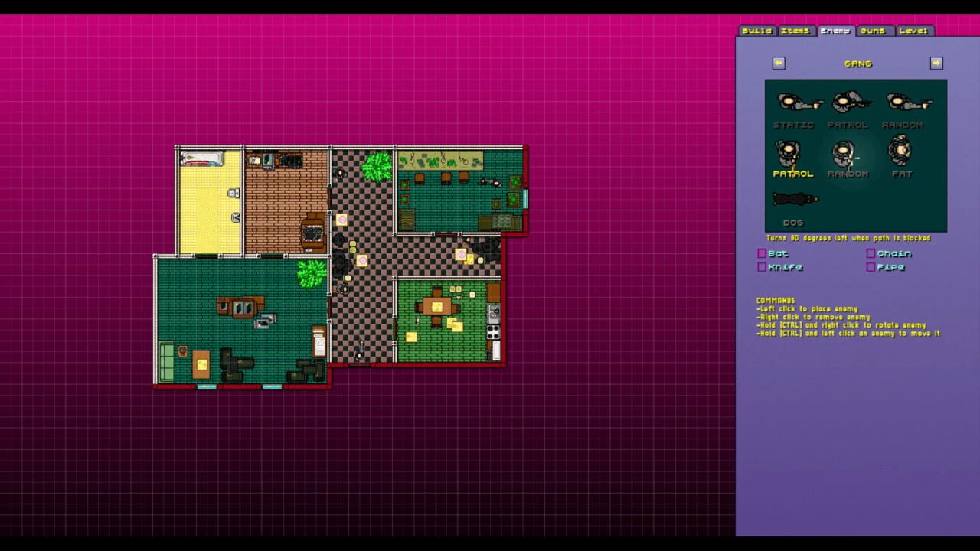980x551 pixels.
Task: Click the potted plant in the hallway
Action: [x=374, y=167]
